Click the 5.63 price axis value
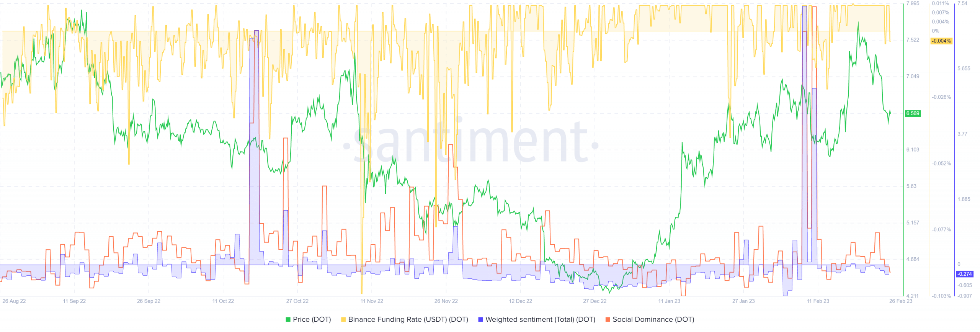Image resolution: width=980 pixels, height=332 pixels. pos(911,186)
